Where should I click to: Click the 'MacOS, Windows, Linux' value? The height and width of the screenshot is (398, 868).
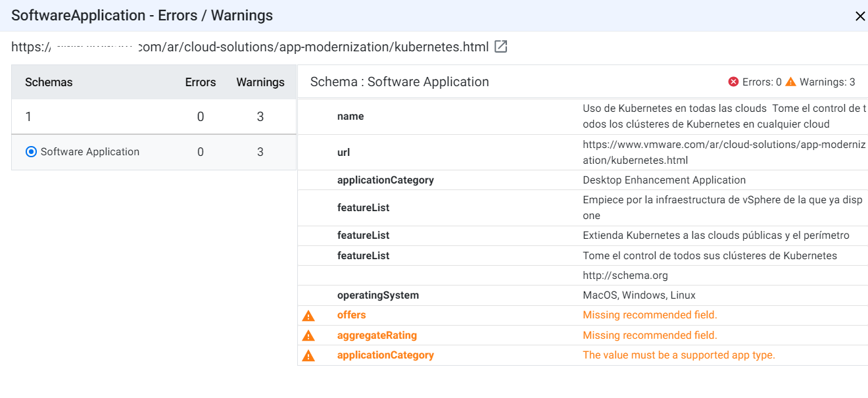coord(639,295)
